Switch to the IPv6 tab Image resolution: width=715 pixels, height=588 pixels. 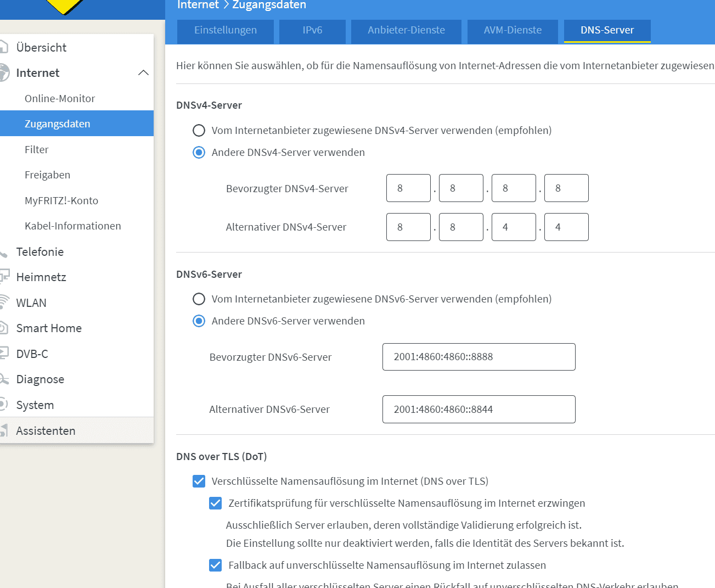pyautogui.click(x=312, y=31)
